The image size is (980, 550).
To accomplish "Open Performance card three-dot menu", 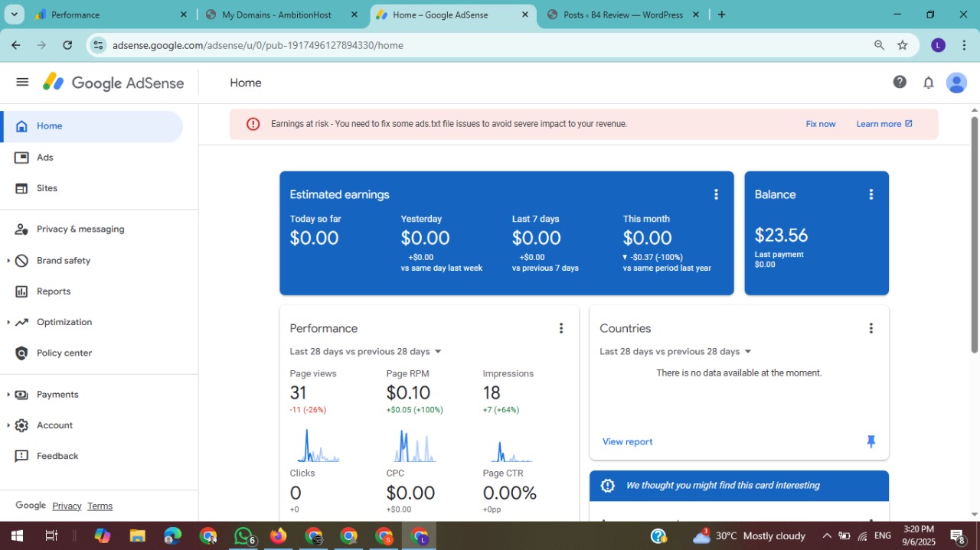I will point(561,328).
